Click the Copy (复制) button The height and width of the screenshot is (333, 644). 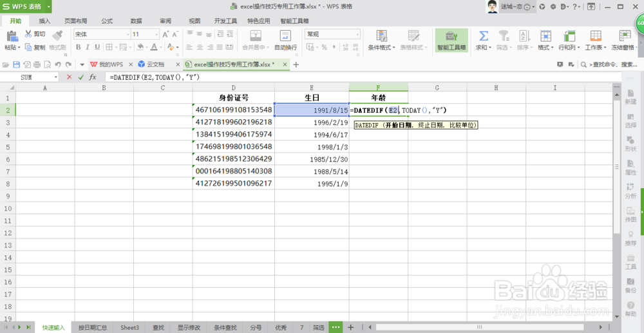pos(35,47)
